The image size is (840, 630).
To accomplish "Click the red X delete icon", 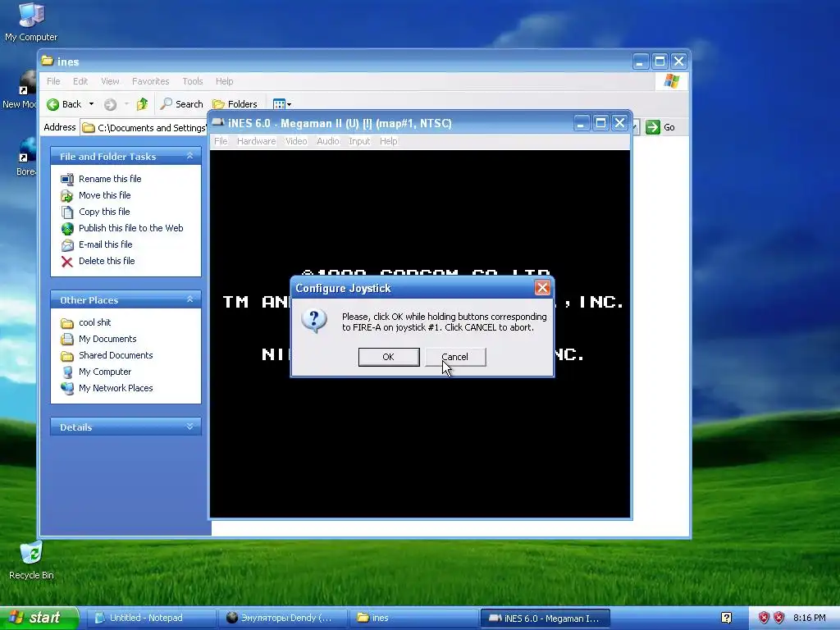I will coord(67,262).
